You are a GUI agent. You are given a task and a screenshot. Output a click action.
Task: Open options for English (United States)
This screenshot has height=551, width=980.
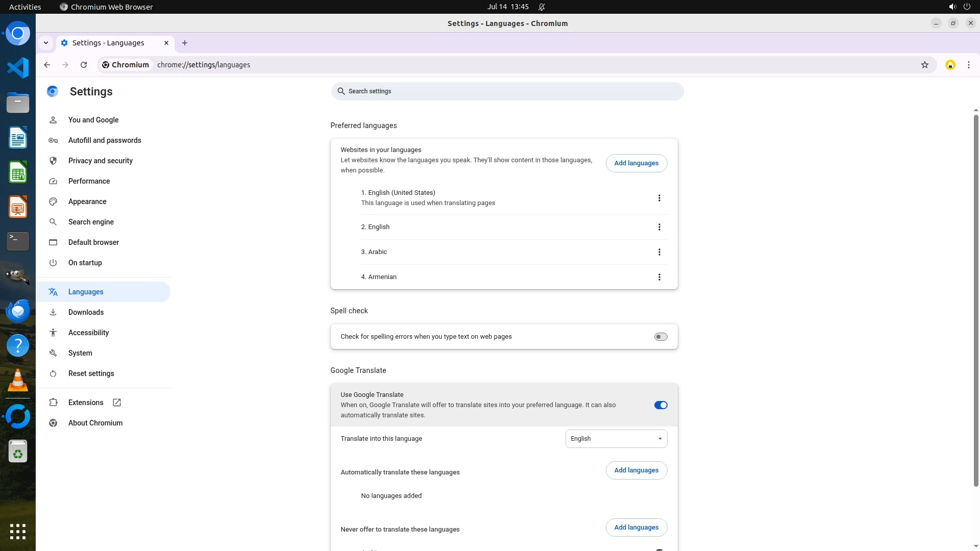pyautogui.click(x=659, y=198)
